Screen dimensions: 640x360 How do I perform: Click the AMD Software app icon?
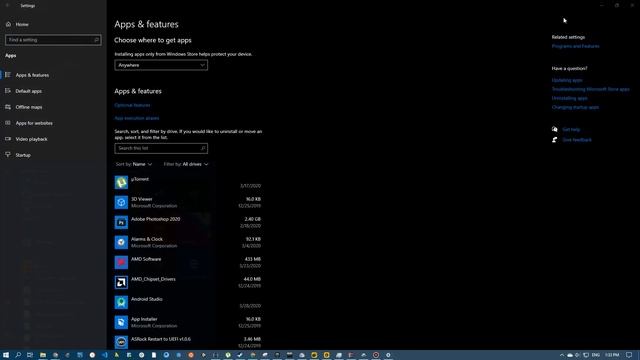121,262
